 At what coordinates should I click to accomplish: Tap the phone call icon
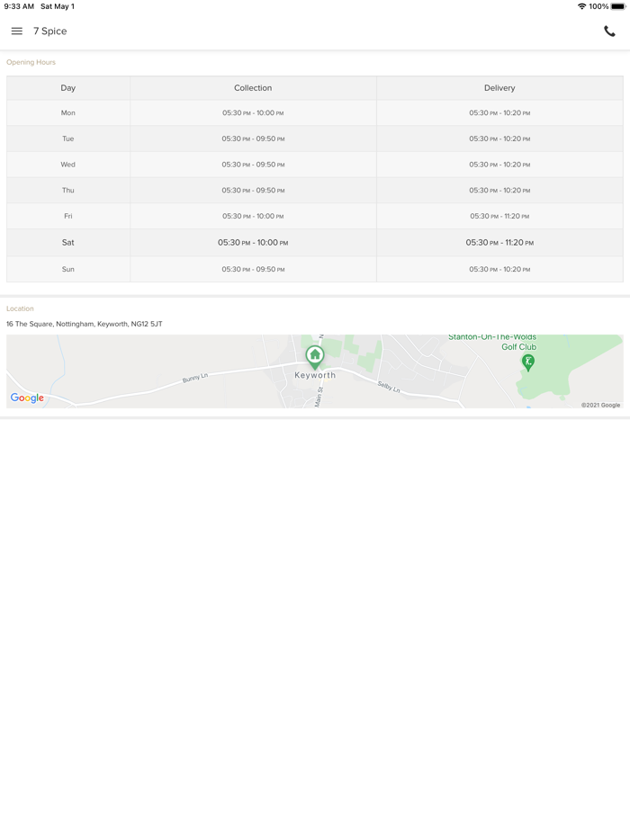[609, 31]
